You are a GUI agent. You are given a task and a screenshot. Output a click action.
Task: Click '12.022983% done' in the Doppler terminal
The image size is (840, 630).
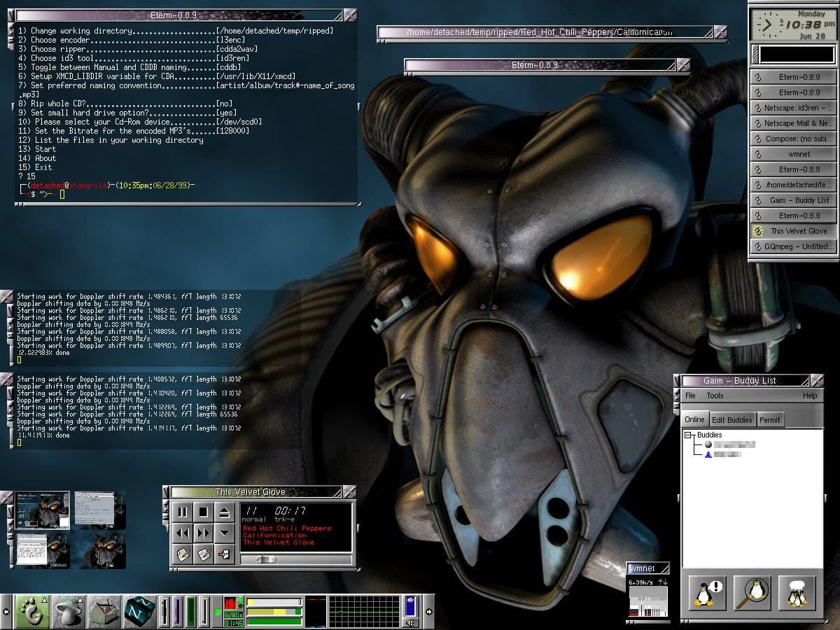coord(43,352)
